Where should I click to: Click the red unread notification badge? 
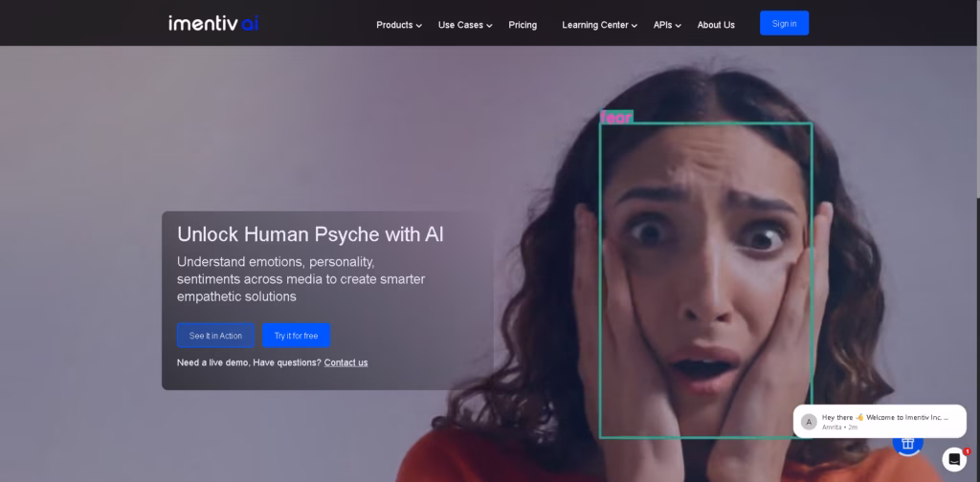967,450
